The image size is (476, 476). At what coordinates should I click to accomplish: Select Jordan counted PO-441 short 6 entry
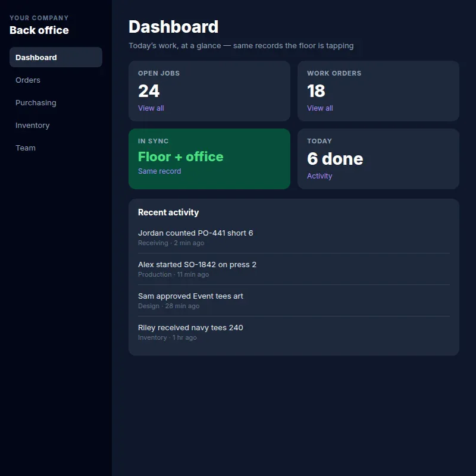pos(294,237)
